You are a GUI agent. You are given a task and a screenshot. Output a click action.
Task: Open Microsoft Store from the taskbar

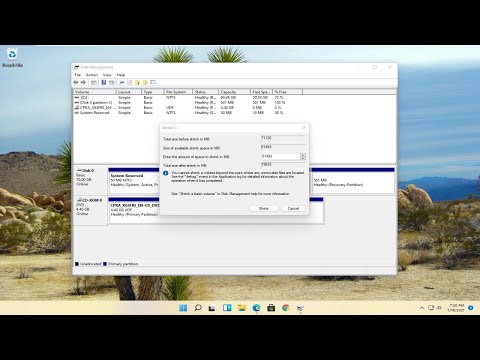271,308
